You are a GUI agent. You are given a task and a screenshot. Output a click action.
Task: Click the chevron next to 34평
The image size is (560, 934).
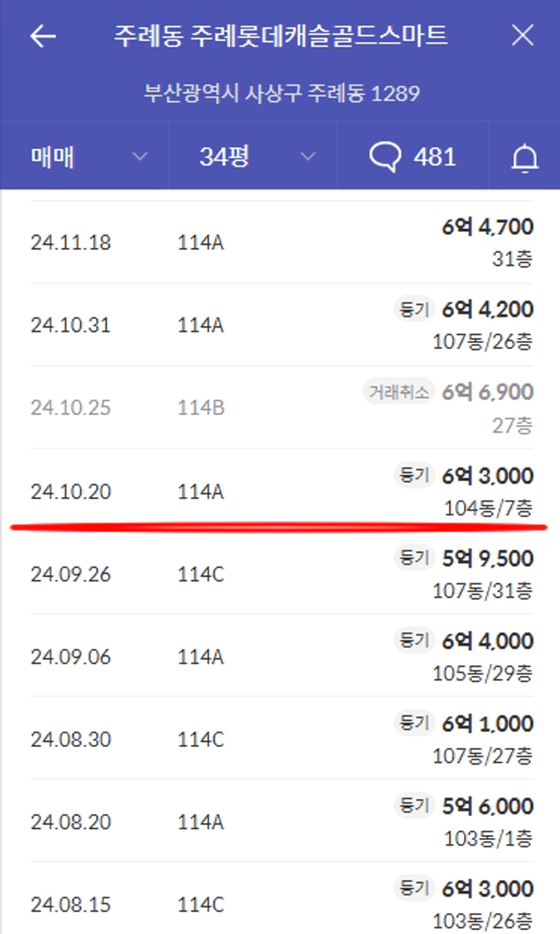pyautogui.click(x=308, y=157)
